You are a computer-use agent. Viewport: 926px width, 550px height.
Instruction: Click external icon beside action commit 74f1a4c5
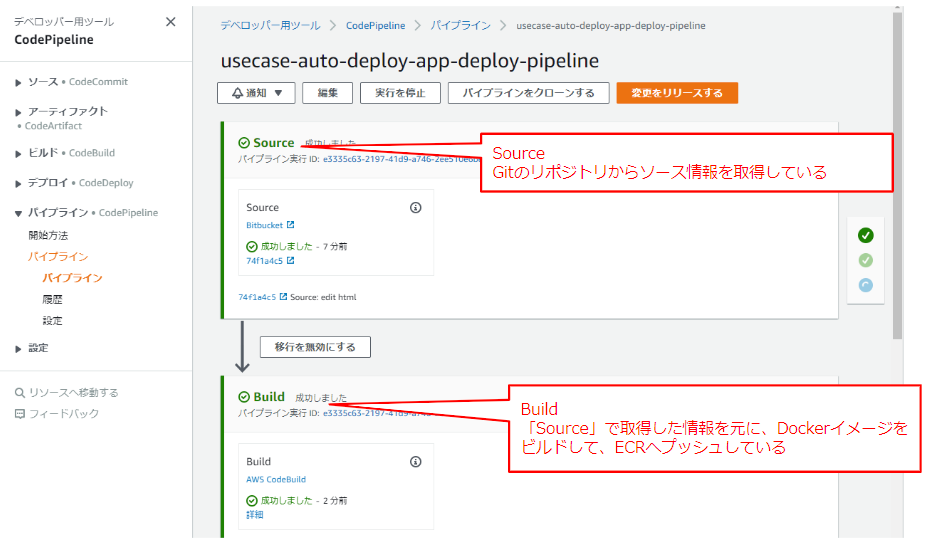coord(291,261)
